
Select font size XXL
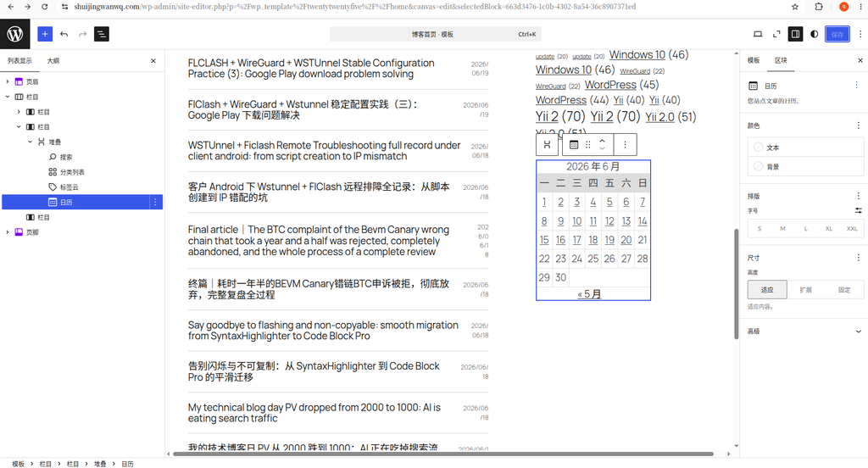pos(852,228)
